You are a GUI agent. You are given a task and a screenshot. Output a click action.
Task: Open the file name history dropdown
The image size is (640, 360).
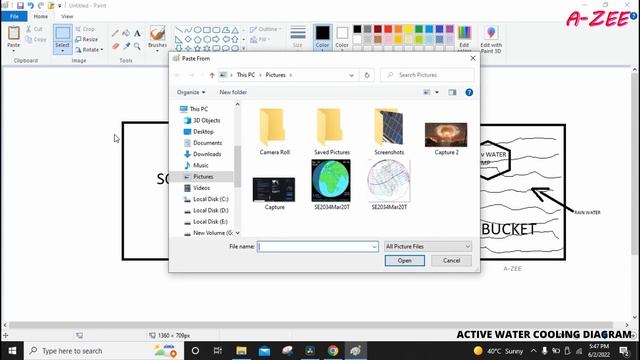click(374, 247)
